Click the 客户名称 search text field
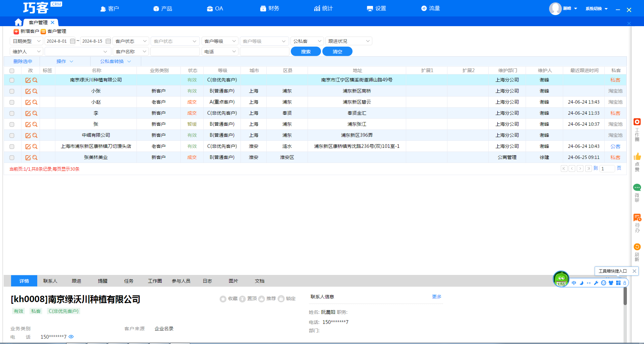 [x=175, y=52]
